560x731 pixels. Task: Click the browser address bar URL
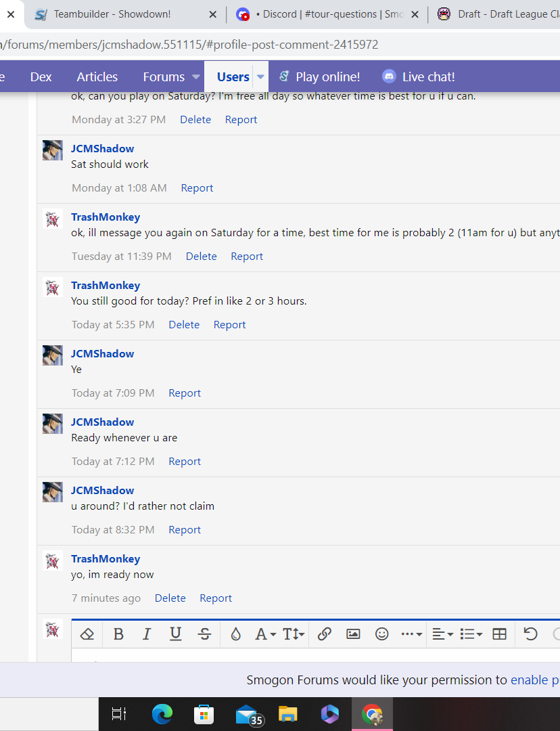[x=189, y=45]
